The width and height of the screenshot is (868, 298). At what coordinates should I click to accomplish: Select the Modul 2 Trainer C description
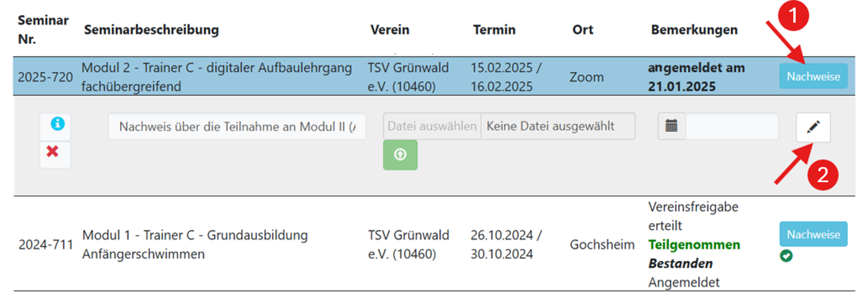tap(217, 77)
